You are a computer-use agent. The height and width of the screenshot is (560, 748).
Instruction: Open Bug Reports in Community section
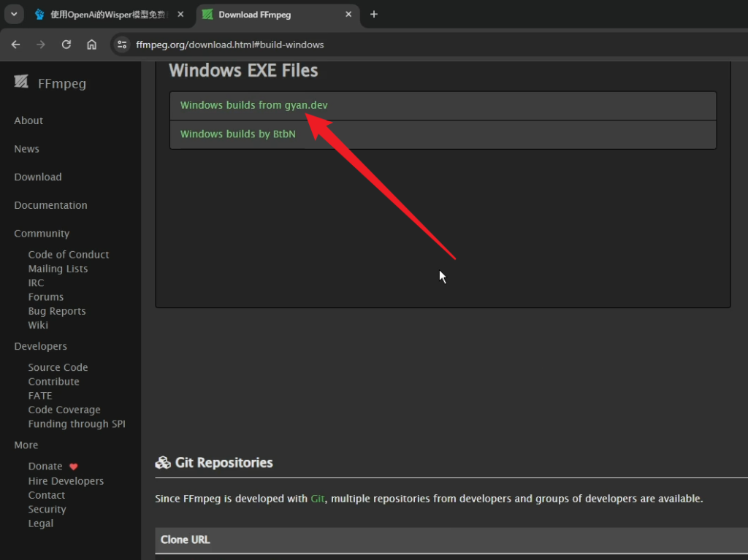click(x=57, y=311)
